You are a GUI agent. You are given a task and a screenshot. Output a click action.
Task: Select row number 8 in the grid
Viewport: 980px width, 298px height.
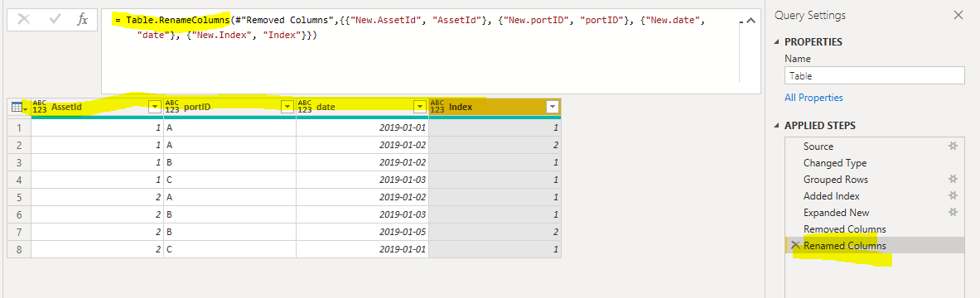click(19, 249)
